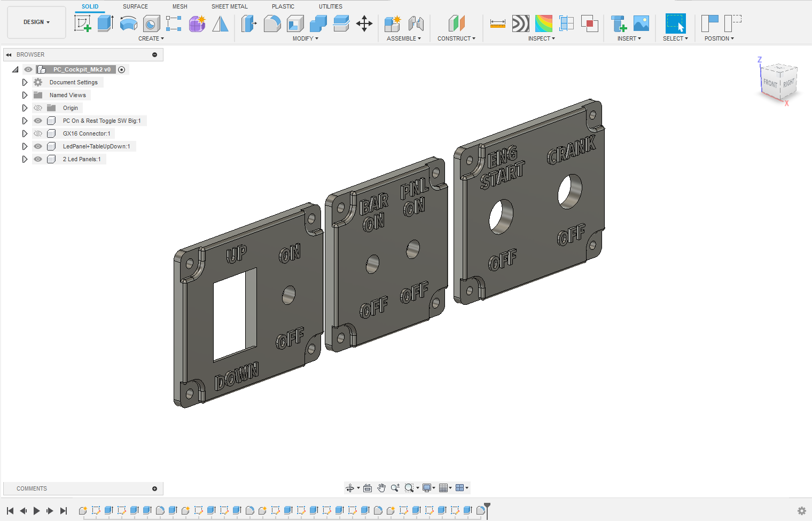
Task: Expand the Origin node
Action: click(x=25, y=108)
